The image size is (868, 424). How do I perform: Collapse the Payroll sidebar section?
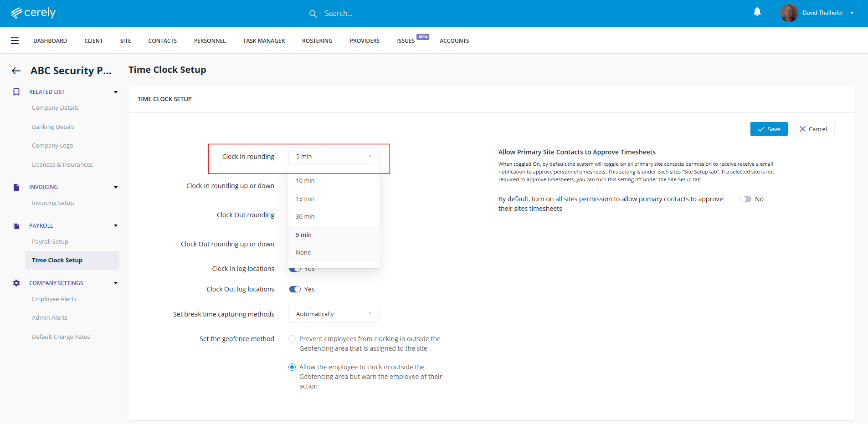[116, 226]
